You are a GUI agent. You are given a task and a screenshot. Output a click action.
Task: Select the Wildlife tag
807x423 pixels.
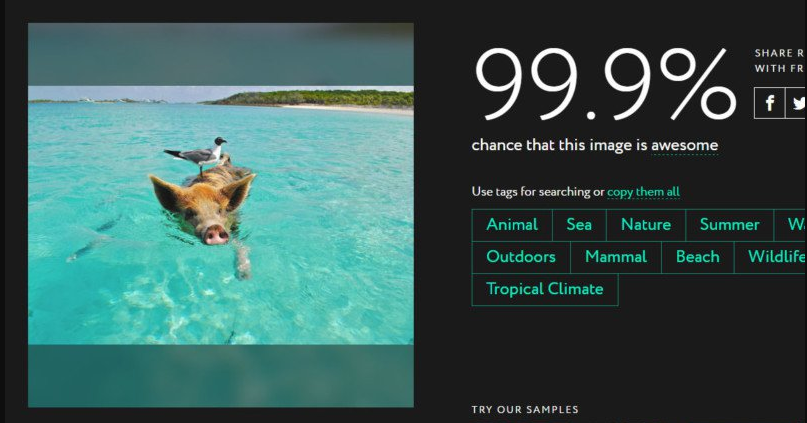pos(771,257)
